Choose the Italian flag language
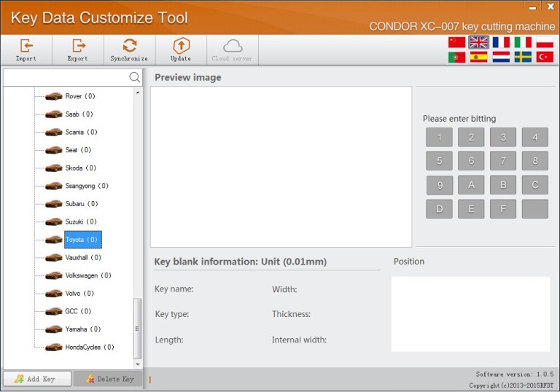Screen dimensions: 560x392 [523, 42]
